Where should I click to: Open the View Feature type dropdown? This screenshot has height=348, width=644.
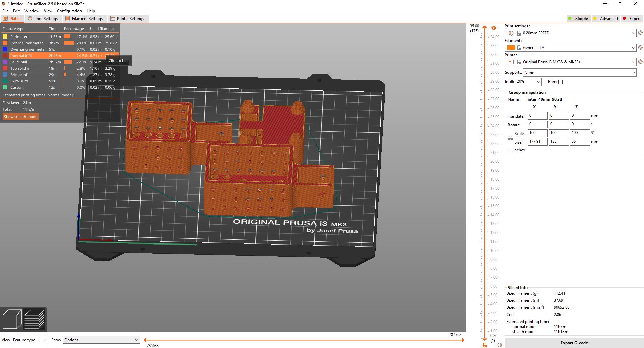(30, 340)
